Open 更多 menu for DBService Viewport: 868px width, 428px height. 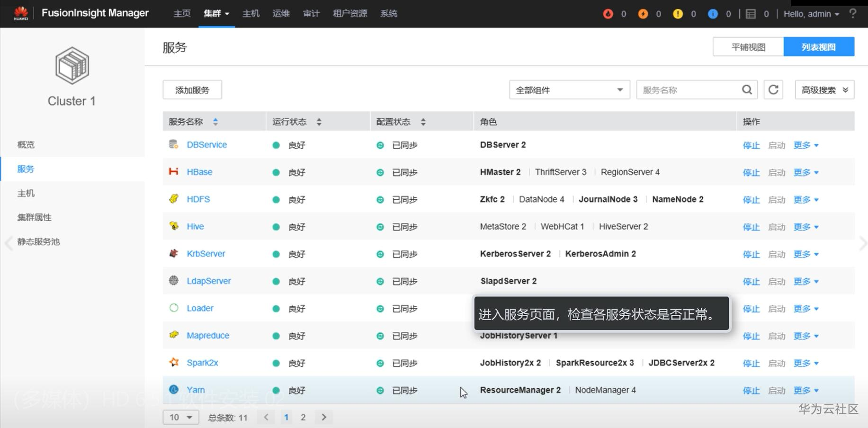[806, 145]
